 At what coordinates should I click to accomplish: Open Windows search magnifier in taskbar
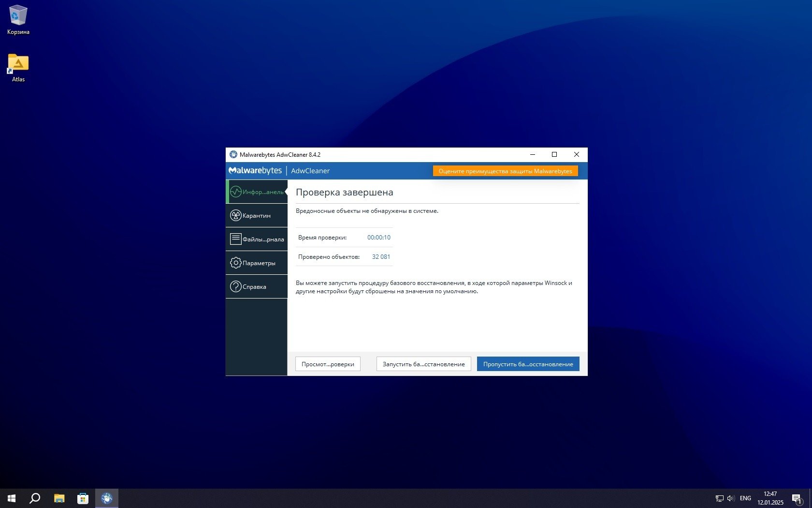(x=35, y=498)
